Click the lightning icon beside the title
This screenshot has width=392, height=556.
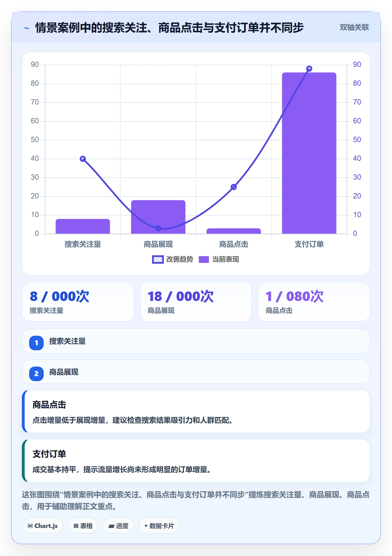click(27, 28)
